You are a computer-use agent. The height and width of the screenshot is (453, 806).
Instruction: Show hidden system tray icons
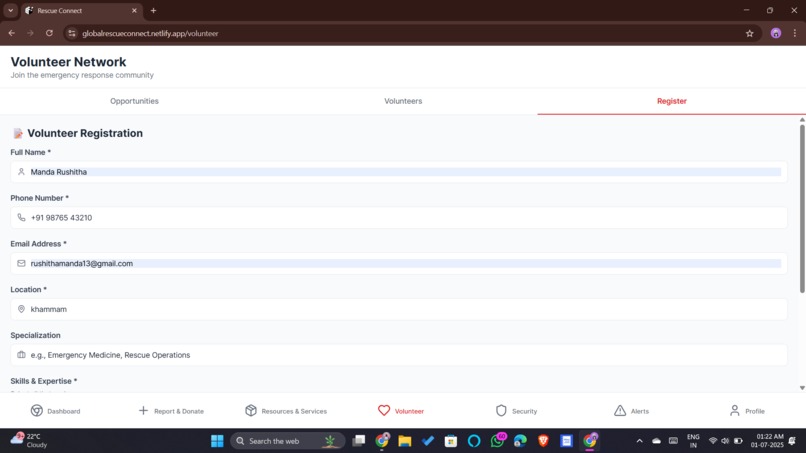click(639, 441)
